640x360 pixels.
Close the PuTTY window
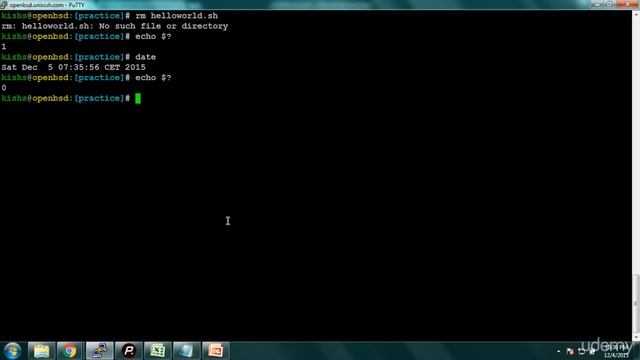[x=627, y=4]
